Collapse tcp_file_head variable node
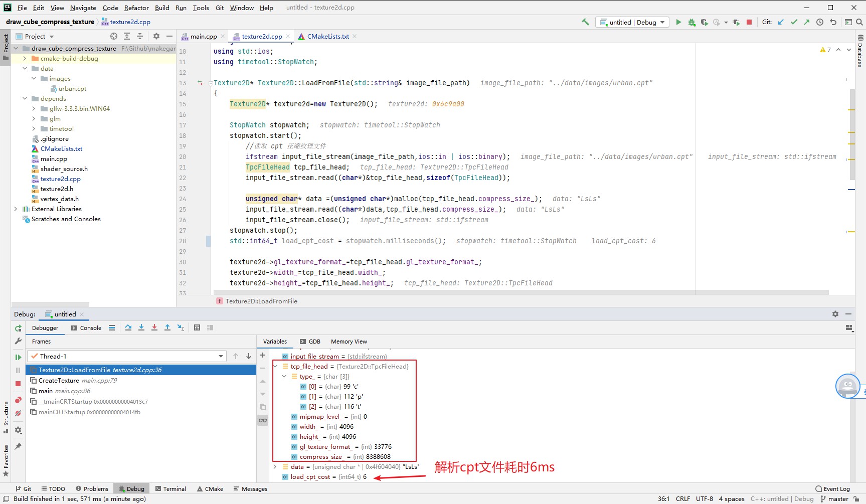866x504 pixels. click(275, 366)
